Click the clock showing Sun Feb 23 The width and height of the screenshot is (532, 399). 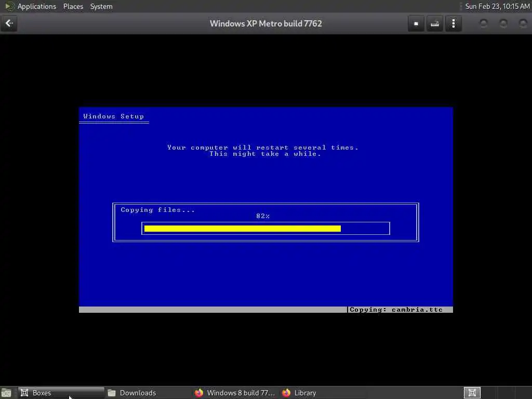pos(497,6)
